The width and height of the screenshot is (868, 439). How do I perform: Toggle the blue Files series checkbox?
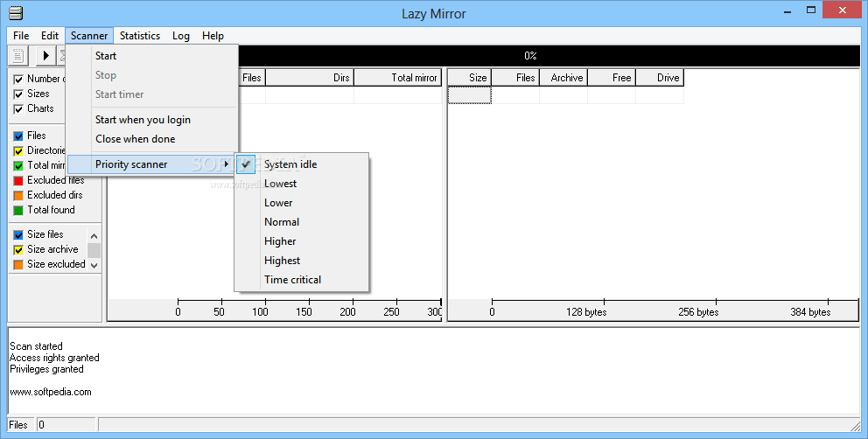pos(18,136)
